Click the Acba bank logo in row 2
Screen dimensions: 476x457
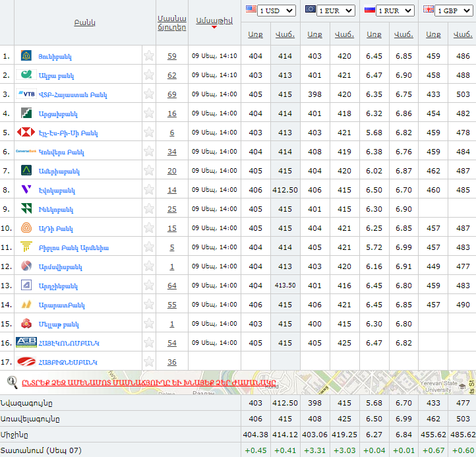point(26,75)
